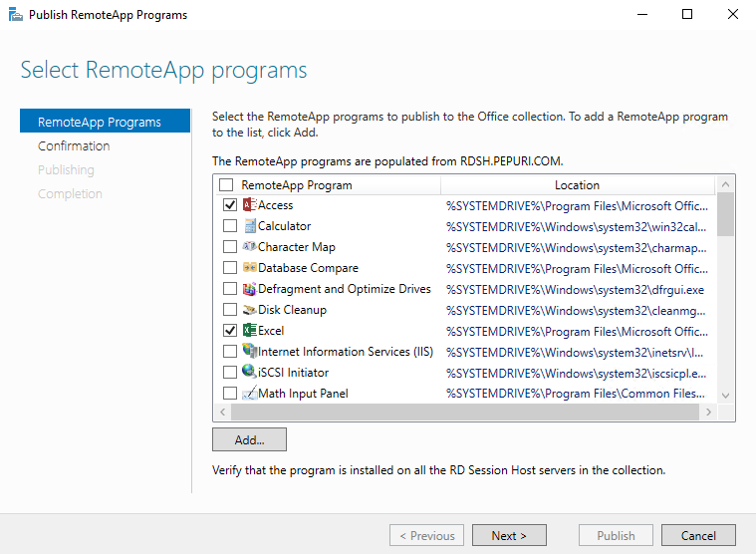Click the Publish button

pos(616,535)
